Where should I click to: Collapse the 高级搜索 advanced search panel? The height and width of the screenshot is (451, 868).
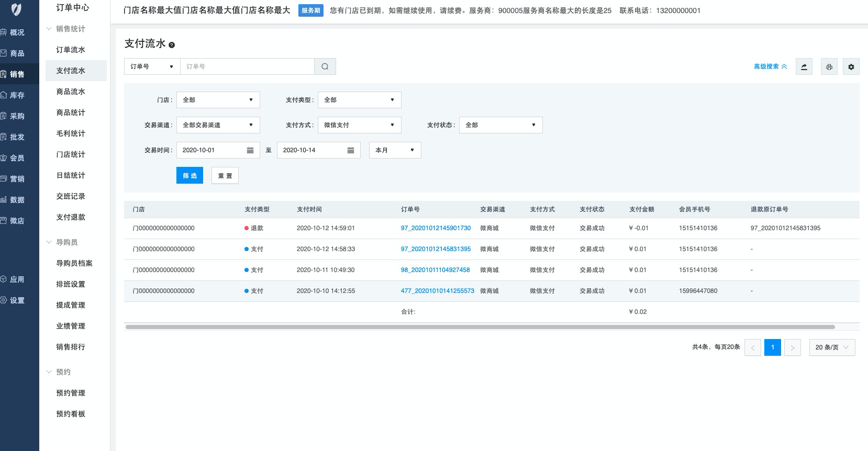click(x=770, y=66)
